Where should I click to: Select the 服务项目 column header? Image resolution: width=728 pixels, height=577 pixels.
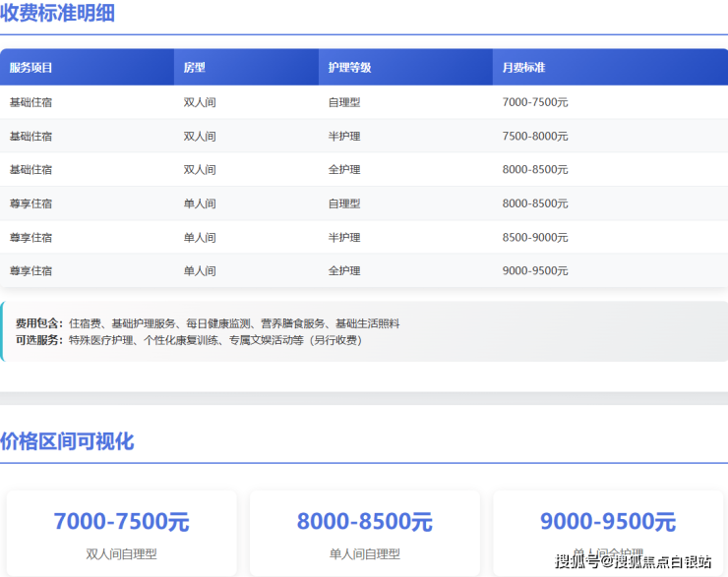pyautogui.click(x=30, y=68)
